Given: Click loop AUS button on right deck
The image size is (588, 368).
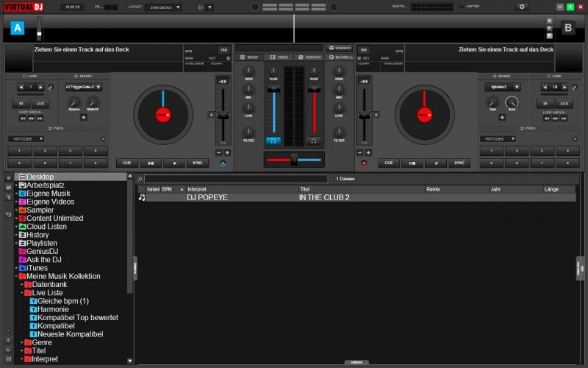Looking at the screenshot, I should [564, 104].
